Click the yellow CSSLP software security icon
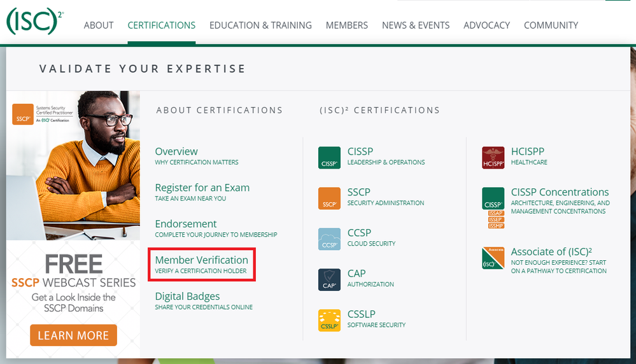636x364 pixels. (329, 320)
